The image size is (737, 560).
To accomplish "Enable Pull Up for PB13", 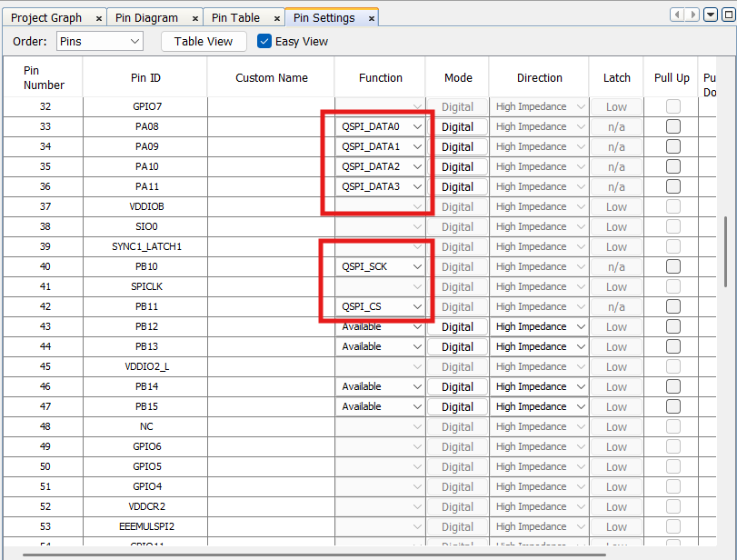I will [673, 346].
